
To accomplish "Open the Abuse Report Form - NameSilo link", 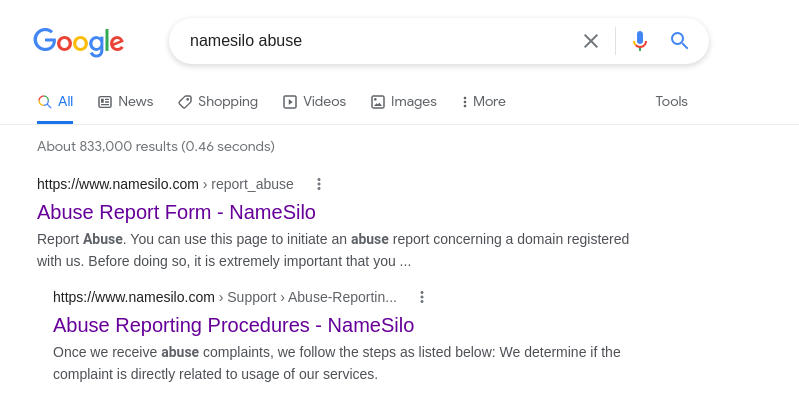I will click(176, 212).
